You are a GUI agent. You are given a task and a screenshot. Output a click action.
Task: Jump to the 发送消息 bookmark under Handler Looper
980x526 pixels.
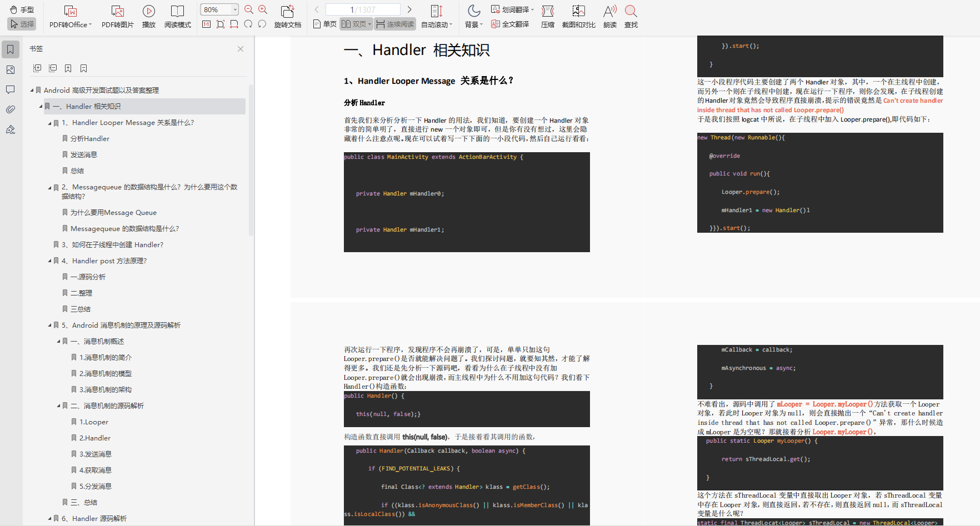pos(83,154)
